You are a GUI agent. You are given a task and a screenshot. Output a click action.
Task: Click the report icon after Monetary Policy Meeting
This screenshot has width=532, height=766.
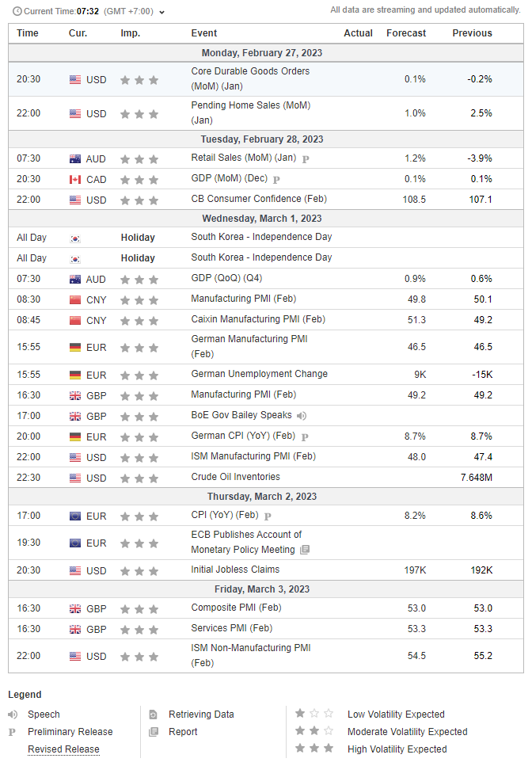click(x=305, y=550)
